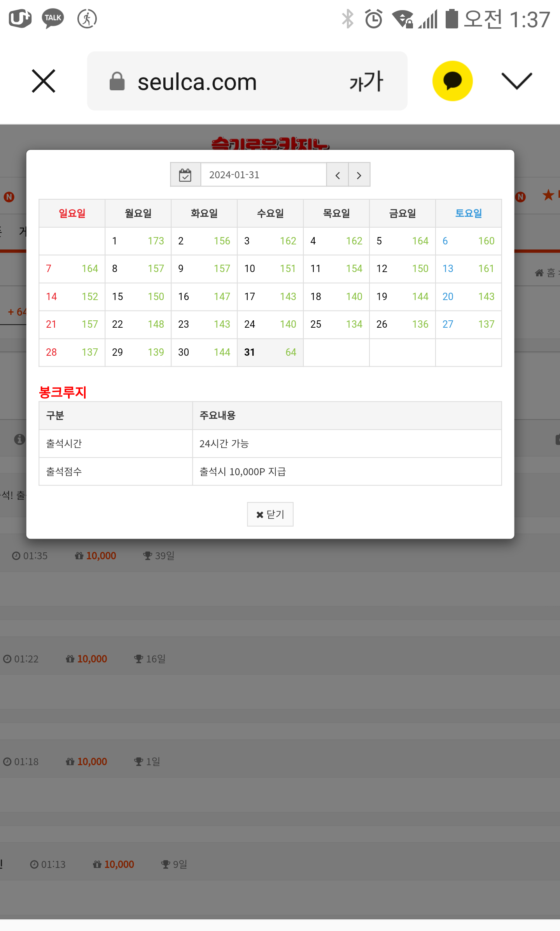The height and width of the screenshot is (931, 560).
Task: Select calendar day 30 with 144
Action: 204,352
